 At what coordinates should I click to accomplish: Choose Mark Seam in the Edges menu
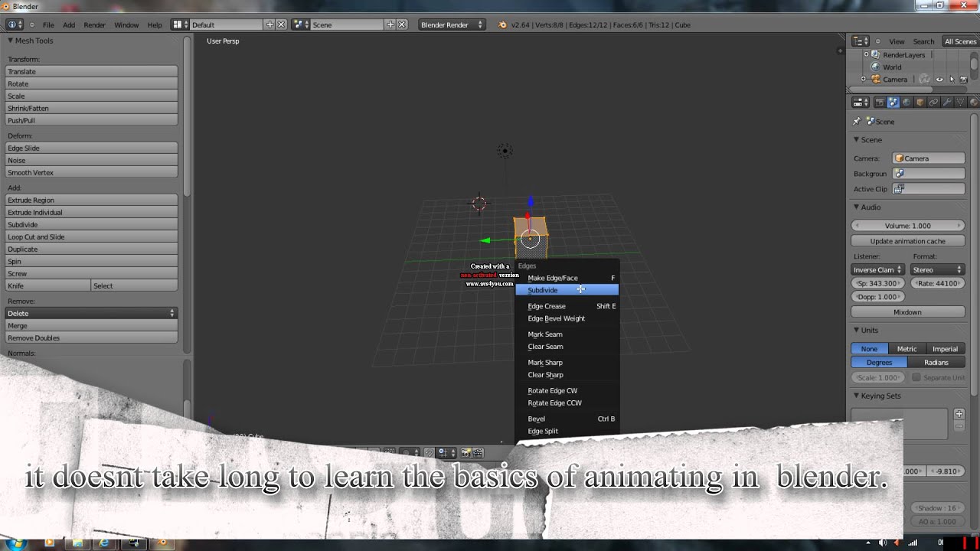[x=567, y=334]
